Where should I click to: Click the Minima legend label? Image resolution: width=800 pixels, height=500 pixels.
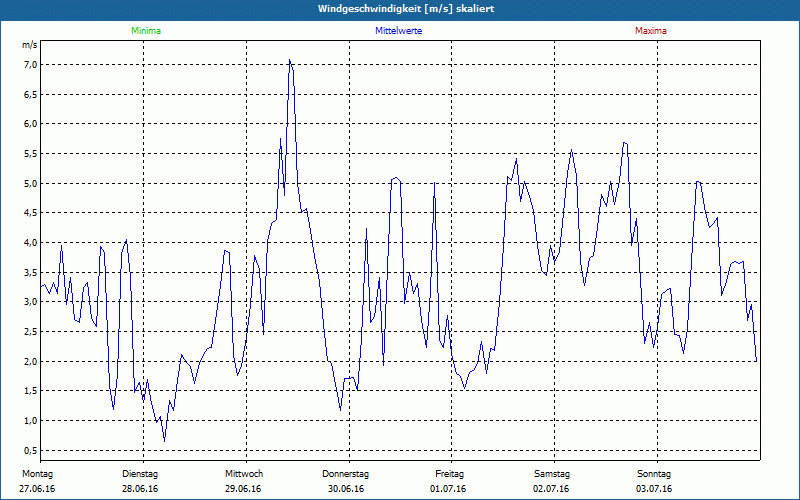click(146, 31)
